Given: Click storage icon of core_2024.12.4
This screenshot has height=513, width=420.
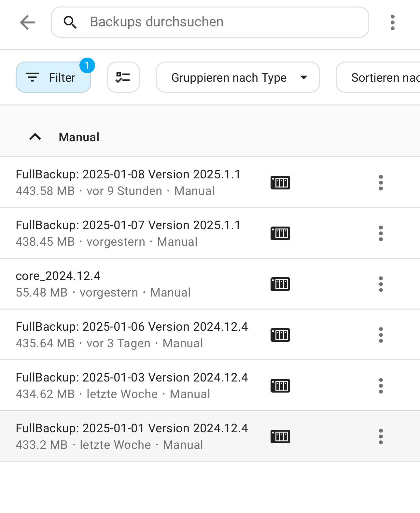Looking at the screenshot, I should (280, 284).
